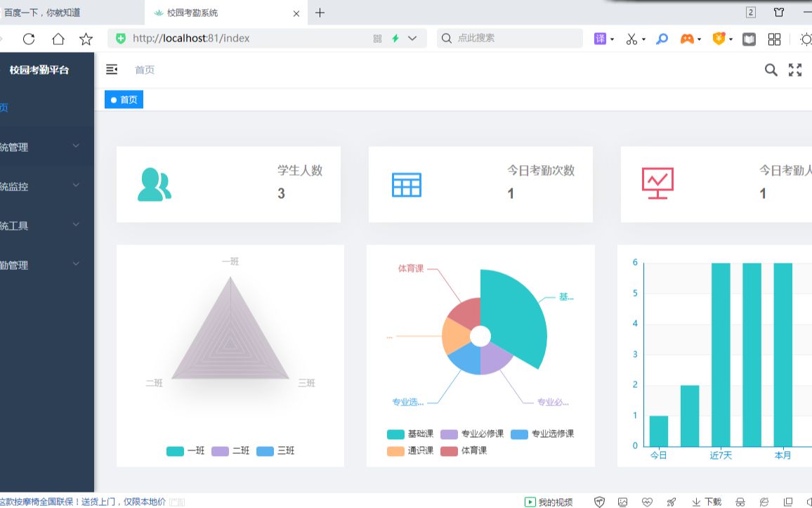This screenshot has height=508, width=812.
Task: Open the app grid icon in the toolbar
Action: coord(774,39)
